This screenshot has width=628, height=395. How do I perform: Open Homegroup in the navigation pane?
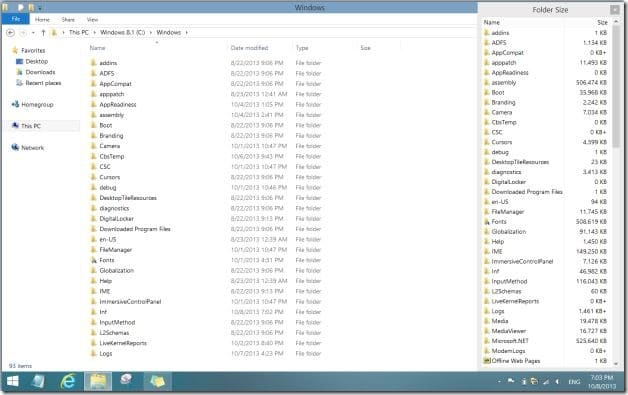coord(32,105)
